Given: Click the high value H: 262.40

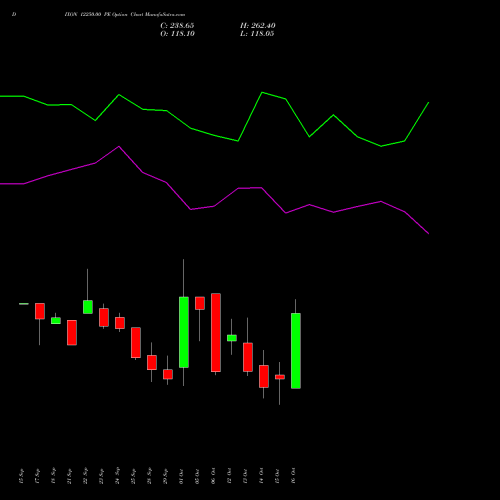Looking at the screenshot, I should pos(258,26).
